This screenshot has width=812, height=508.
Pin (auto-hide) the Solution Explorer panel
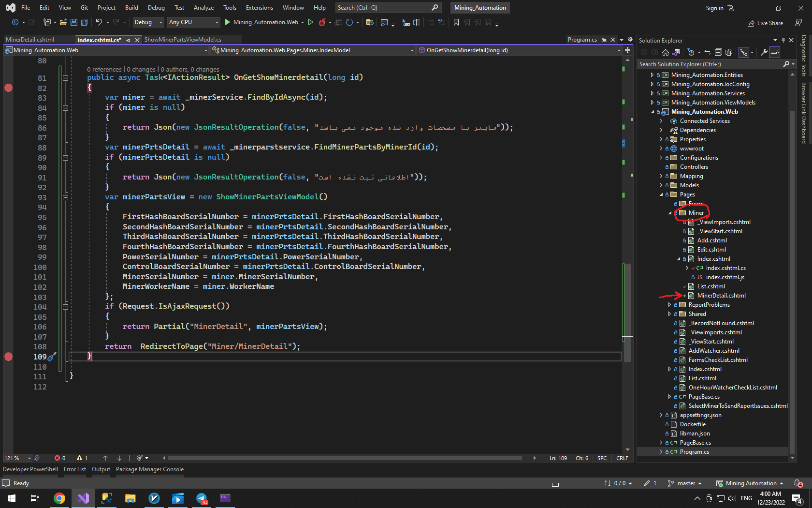coord(783,40)
